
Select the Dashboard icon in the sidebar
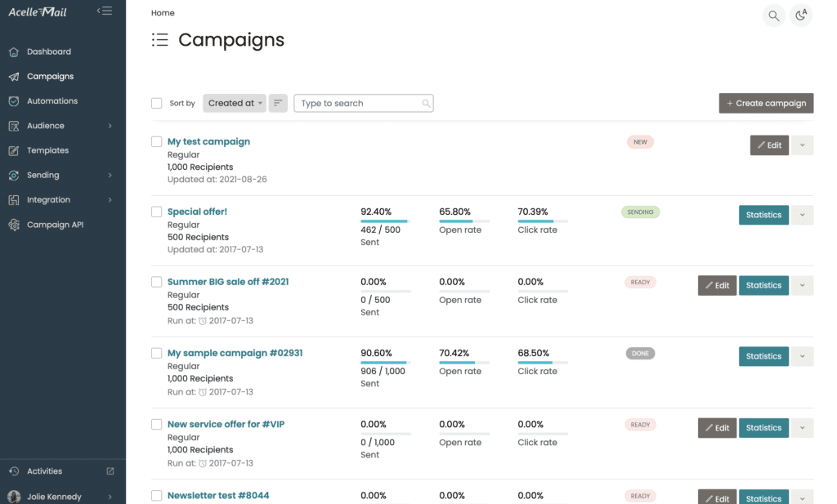[x=15, y=51]
